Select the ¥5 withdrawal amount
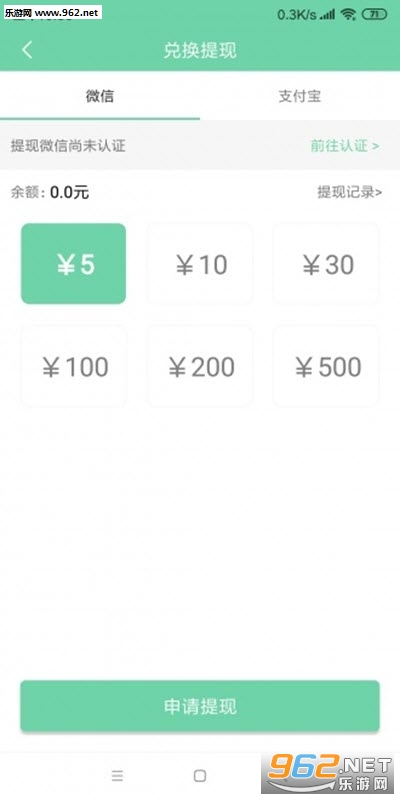 click(73, 264)
